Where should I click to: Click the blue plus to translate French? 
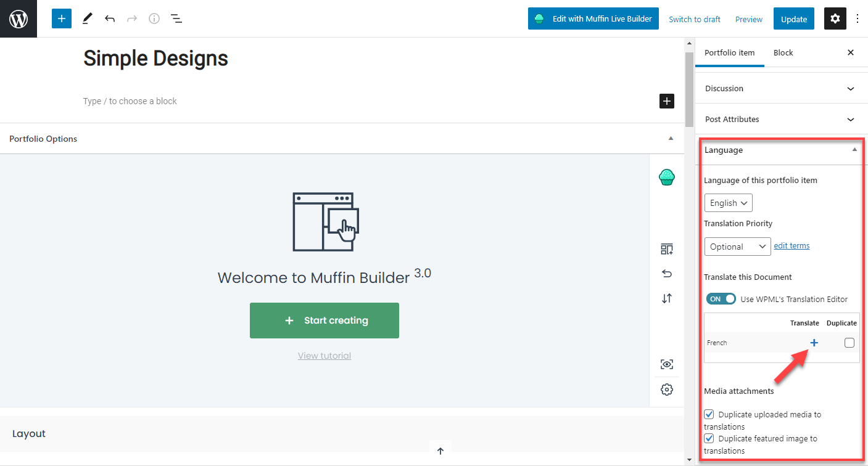[x=814, y=343]
